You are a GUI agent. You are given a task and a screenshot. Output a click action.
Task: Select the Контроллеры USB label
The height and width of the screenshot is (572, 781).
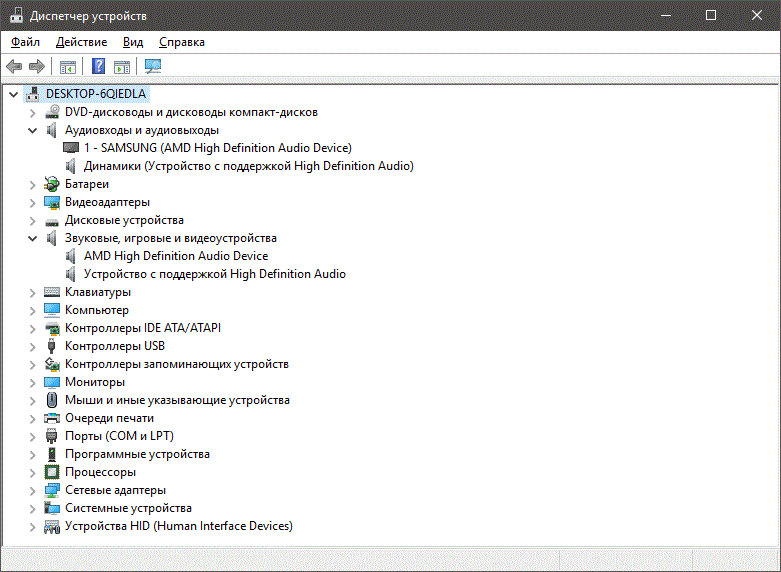click(115, 346)
